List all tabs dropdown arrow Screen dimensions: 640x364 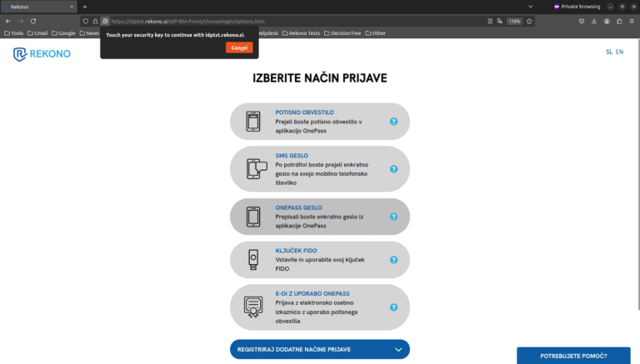(531, 7)
